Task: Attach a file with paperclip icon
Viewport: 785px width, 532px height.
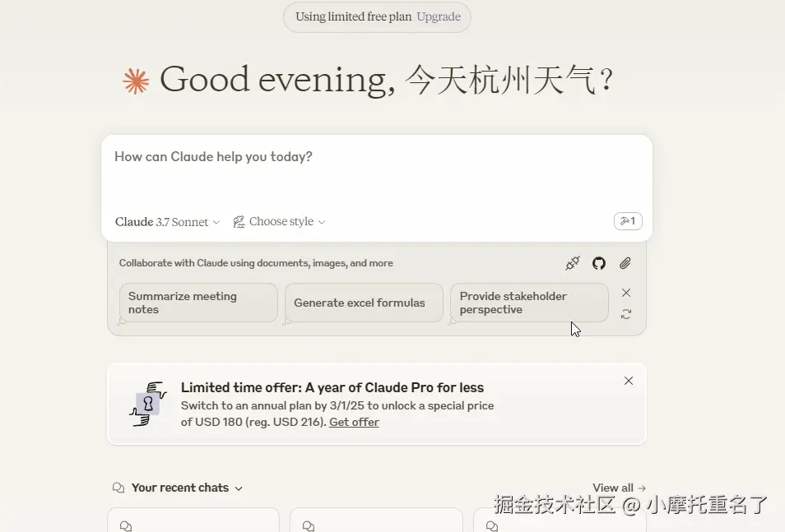Action: [x=625, y=263]
